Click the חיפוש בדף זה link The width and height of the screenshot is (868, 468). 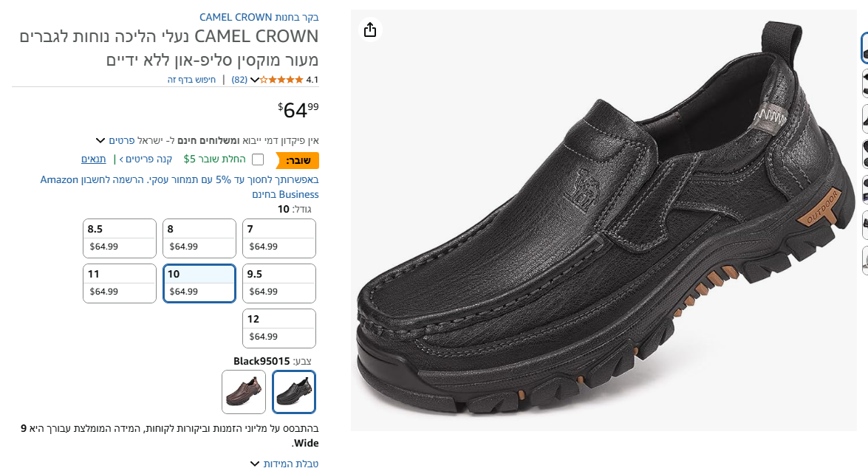pos(191,80)
